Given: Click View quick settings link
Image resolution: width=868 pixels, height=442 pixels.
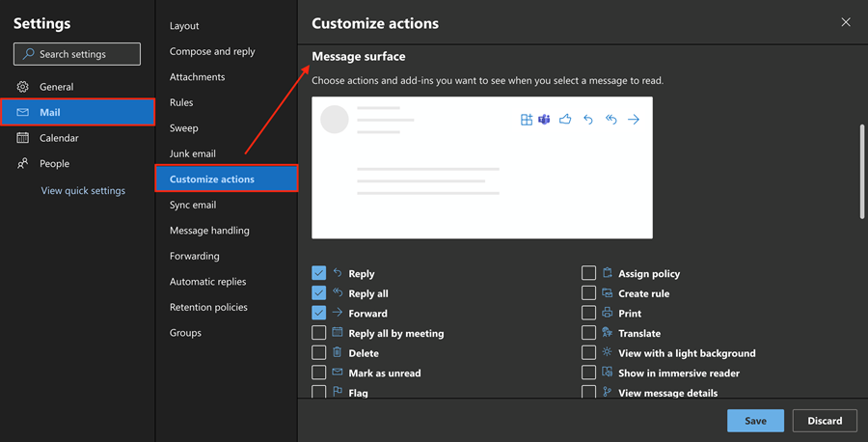Looking at the screenshot, I should pos(83,190).
